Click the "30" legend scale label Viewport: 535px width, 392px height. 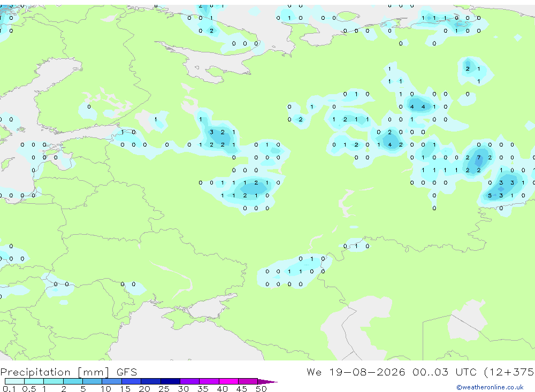click(183, 389)
